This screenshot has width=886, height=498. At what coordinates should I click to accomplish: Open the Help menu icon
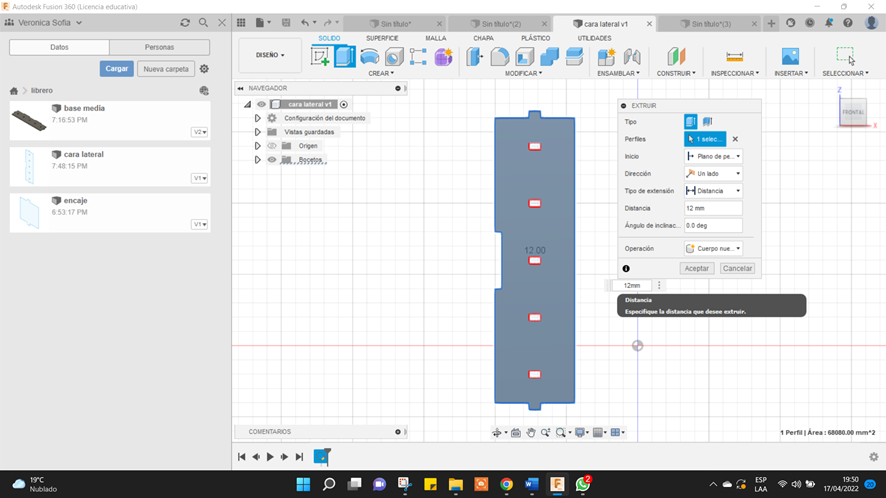(x=848, y=23)
